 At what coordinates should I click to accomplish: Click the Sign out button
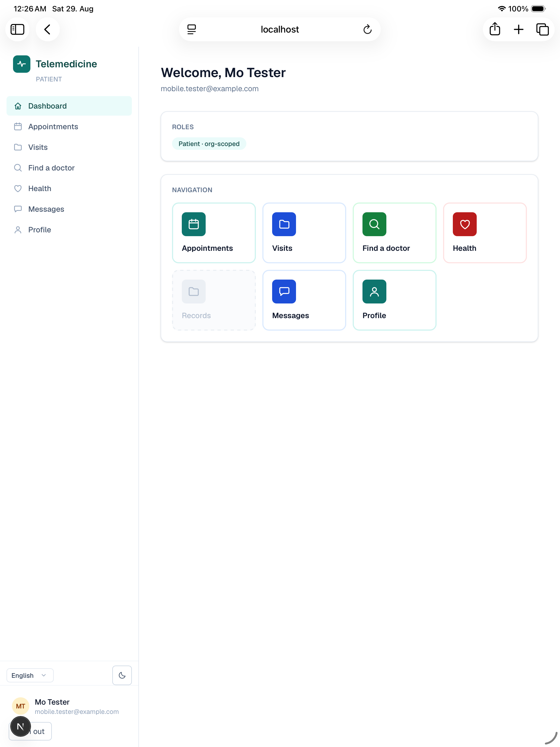pos(30,732)
